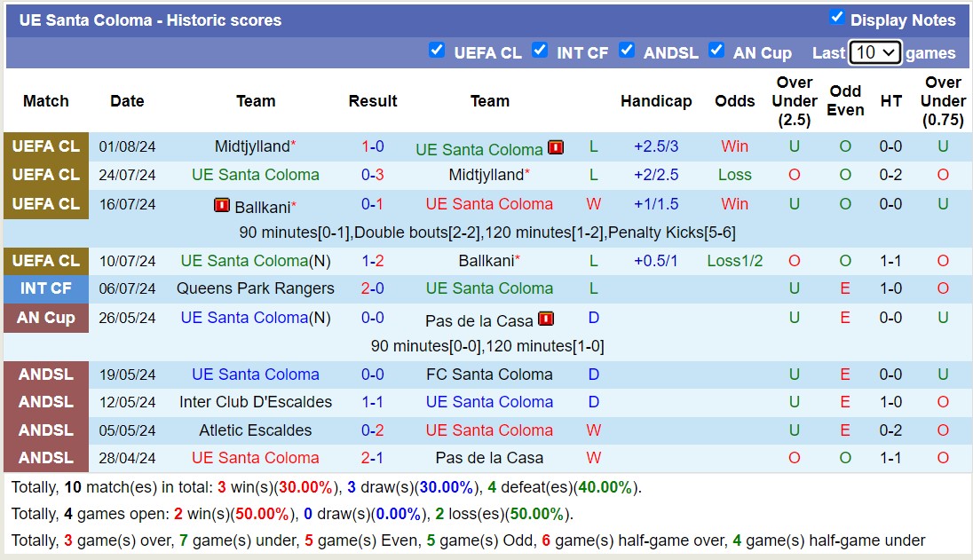The width and height of the screenshot is (973, 560).
Task: Click the 1-0 result for 01/08/24
Action: 372,147
